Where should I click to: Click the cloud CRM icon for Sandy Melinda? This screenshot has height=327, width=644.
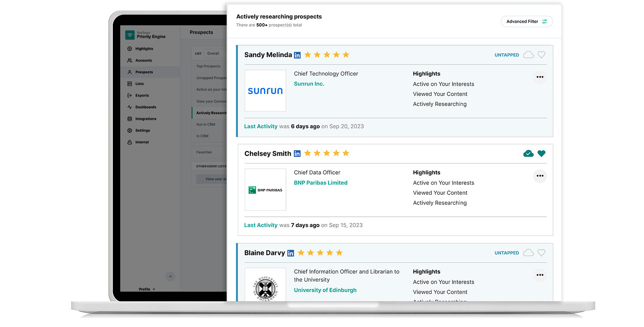(x=529, y=55)
